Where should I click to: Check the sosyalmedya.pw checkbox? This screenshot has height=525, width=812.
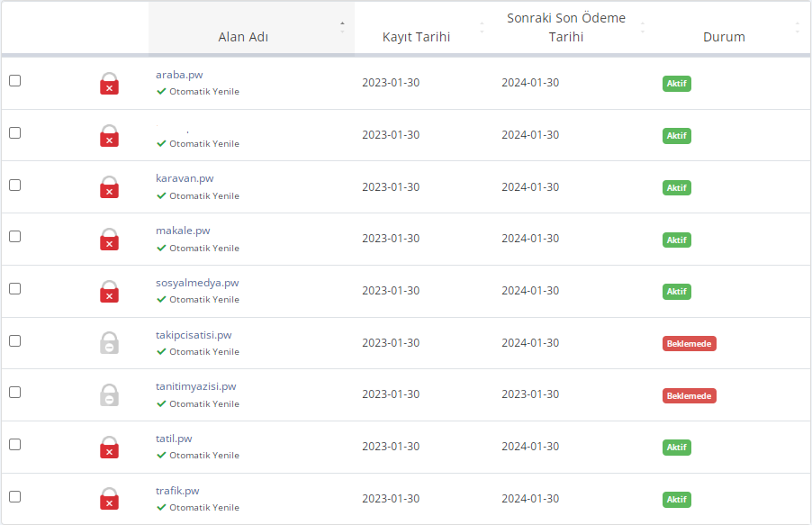pyautogui.click(x=15, y=289)
